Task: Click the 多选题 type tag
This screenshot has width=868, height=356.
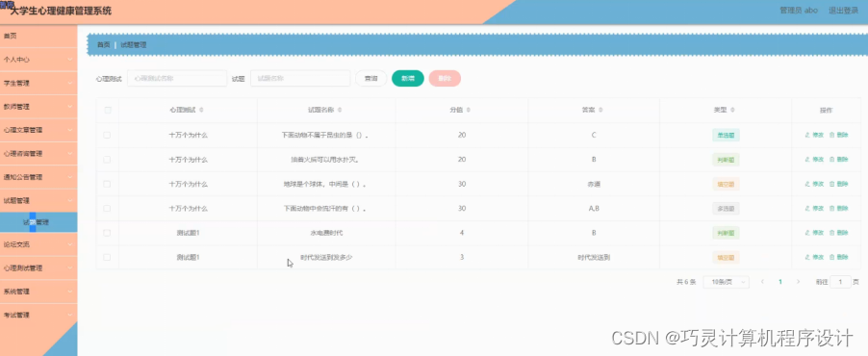Action: 726,208
